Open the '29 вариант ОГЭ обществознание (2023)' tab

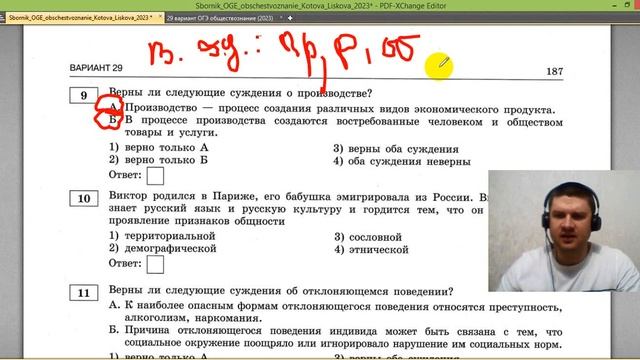[220, 18]
